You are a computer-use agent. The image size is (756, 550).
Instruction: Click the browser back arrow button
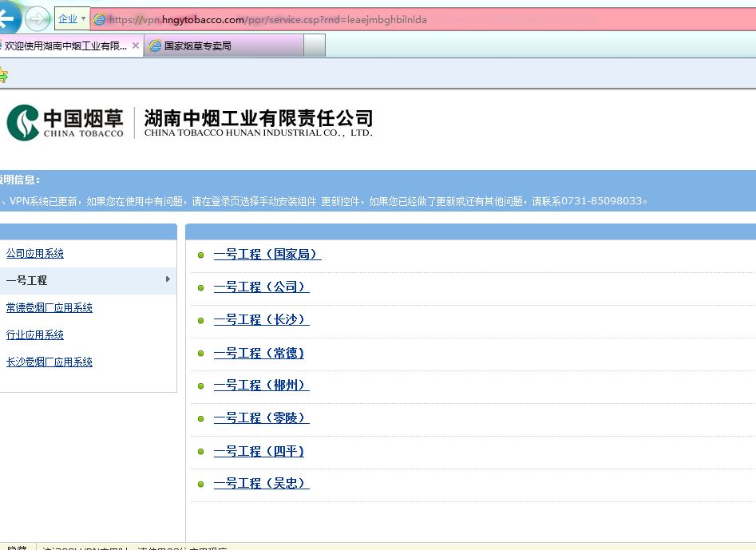tap(8, 18)
